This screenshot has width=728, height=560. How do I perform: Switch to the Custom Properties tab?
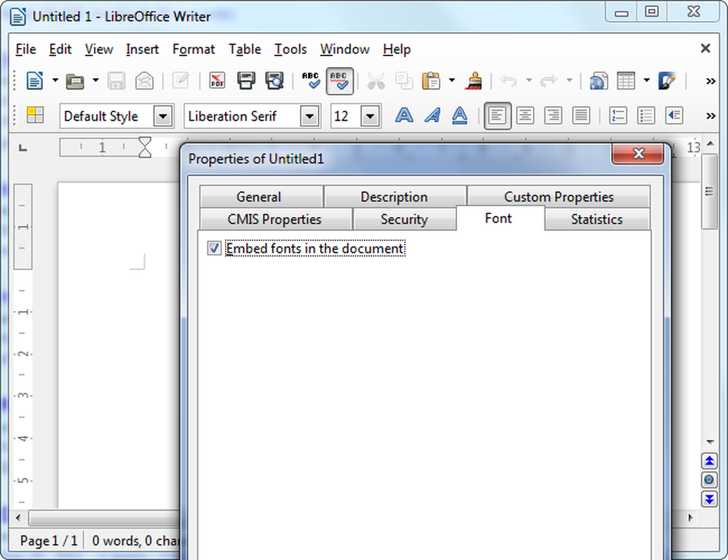click(x=558, y=197)
